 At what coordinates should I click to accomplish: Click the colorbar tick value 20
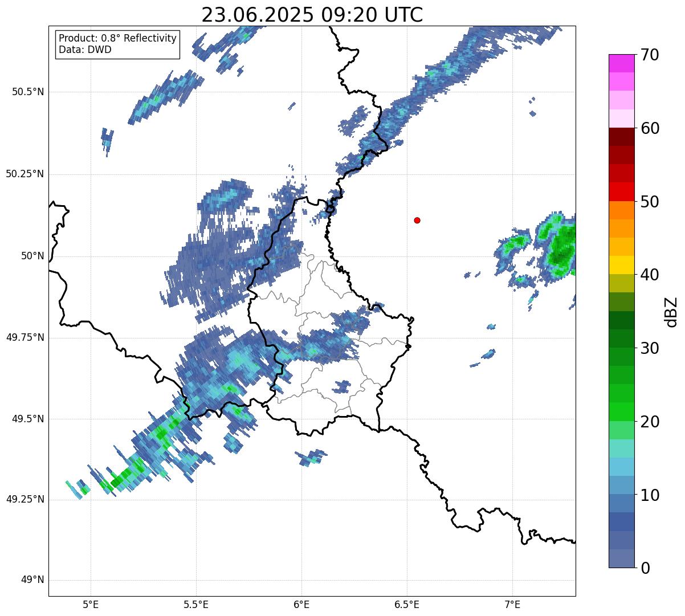pos(650,422)
